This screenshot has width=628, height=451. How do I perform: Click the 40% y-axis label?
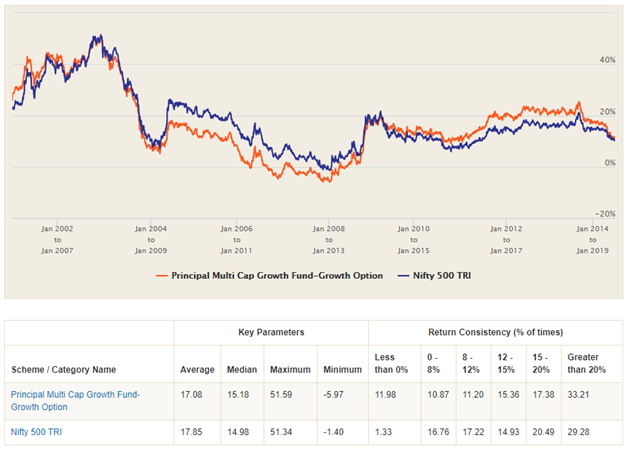[x=606, y=60]
